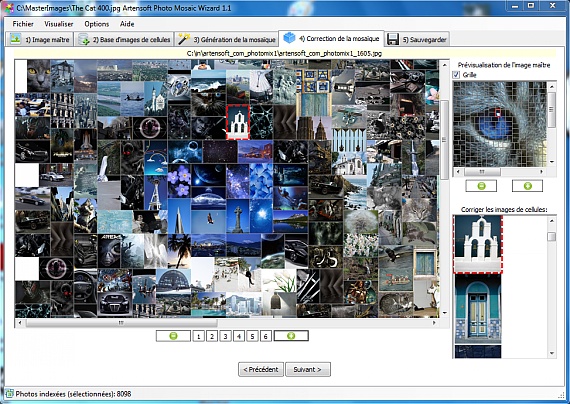The image size is (570, 404).
Task: Click the magic wand icon on Génération tab
Action: coord(184,39)
